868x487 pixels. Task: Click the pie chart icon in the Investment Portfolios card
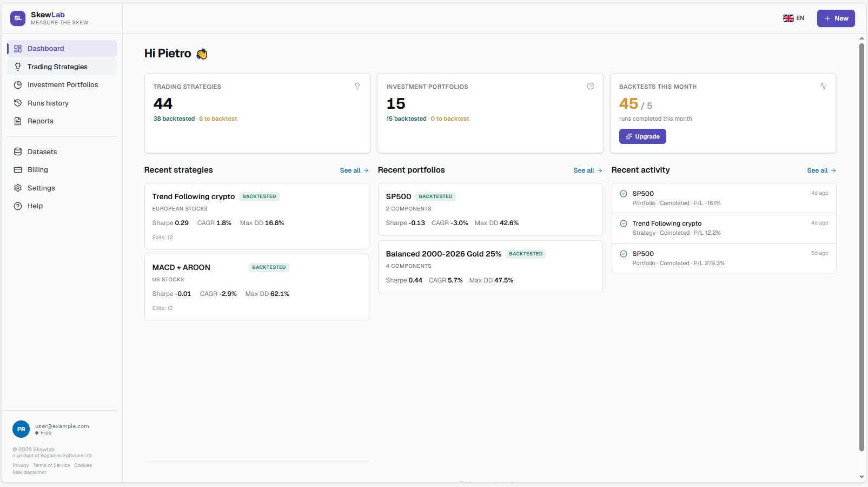(x=591, y=86)
